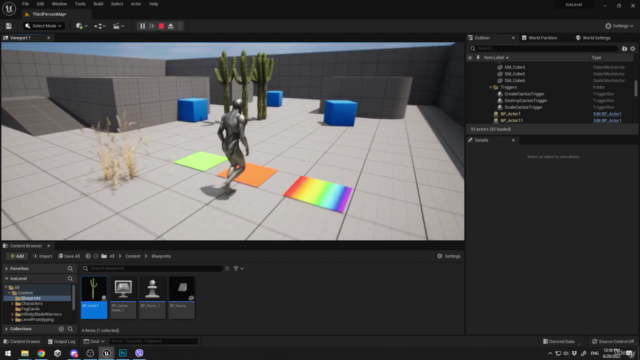The width and height of the screenshot is (640, 360).
Task: Switch to the World Settings tab
Action: pos(593,38)
